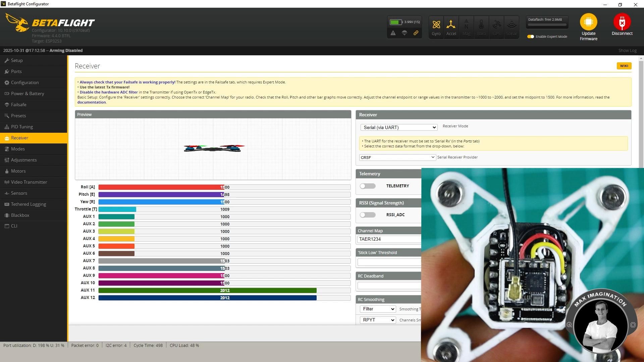Screen dimensions: 644x362
Task: Open the Serial Receiver Provider dropdown
Action: pyautogui.click(x=397, y=157)
